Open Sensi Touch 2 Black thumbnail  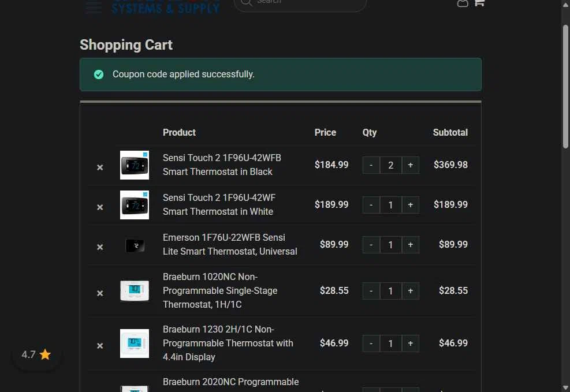click(135, 165)
